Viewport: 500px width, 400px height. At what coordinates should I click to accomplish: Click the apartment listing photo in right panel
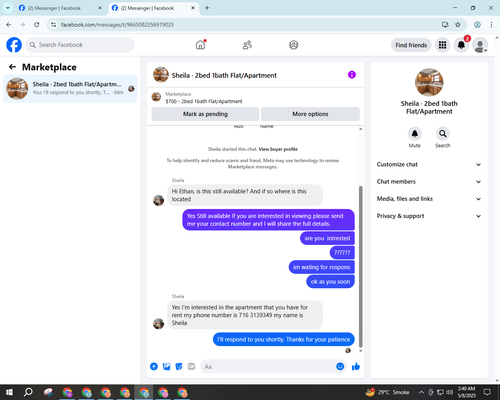point(429,82)
